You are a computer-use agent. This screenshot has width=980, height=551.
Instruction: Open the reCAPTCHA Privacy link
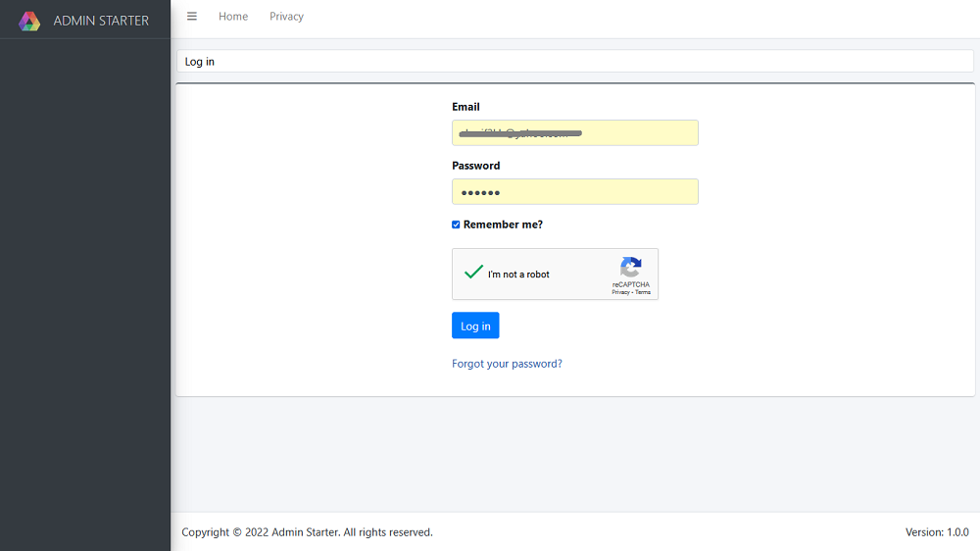click(x=620, y=292)
